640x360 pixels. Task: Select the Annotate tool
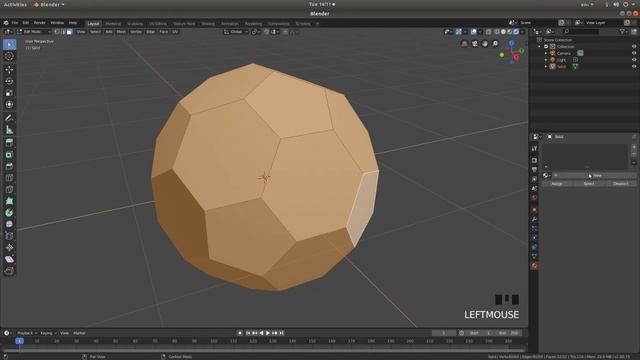click(x=9, y=118)
